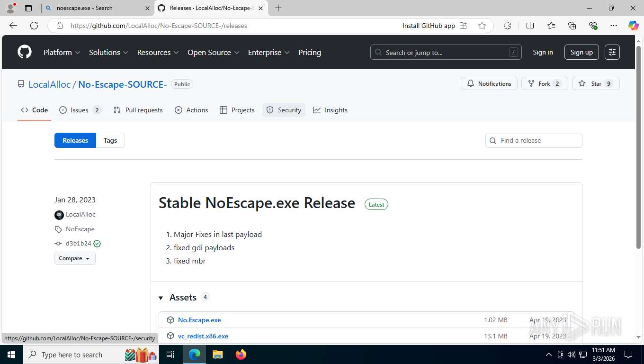Click browser back arrow
644x364 pixels.
pyautogui.click(x=13, y=26)
